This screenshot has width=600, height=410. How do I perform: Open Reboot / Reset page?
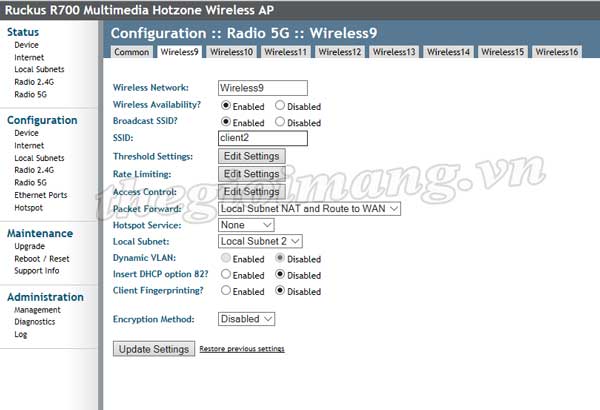[42, 259]
